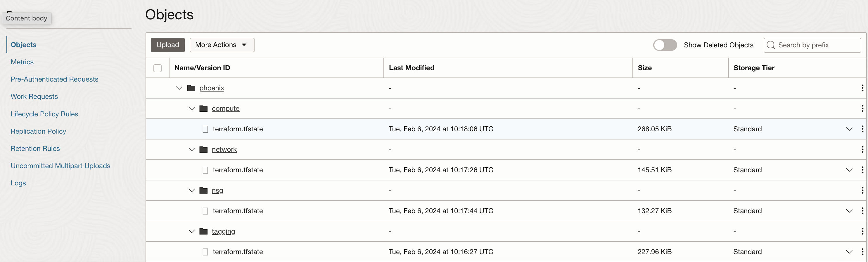This screenshot has height=262, width=868.
Task: Open Pre-Authenticated Requests in the sidebar
Action: coord(55,79)
